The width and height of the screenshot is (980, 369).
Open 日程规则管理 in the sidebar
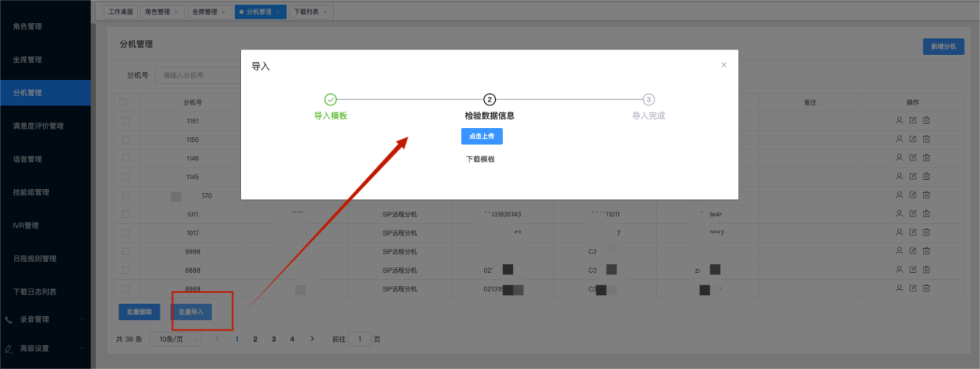point(45,258)
